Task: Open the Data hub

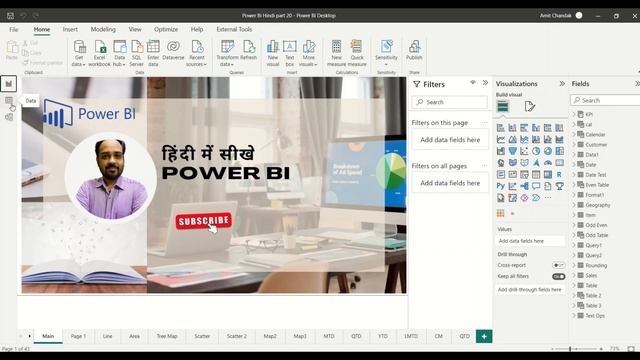Action: coord(120,53)
